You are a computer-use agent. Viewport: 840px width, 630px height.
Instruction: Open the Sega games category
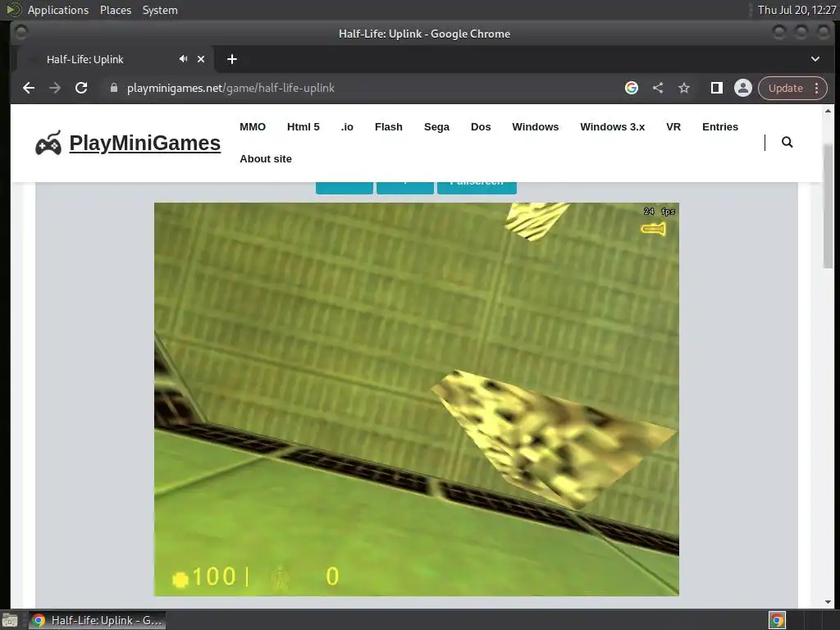tap(436, 127)
